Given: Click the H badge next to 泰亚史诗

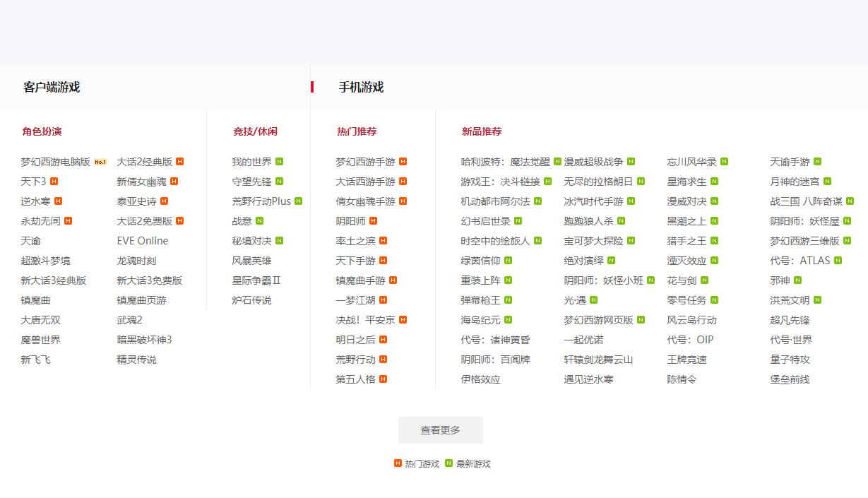Looking at the screenshot, I should [165, 201].
